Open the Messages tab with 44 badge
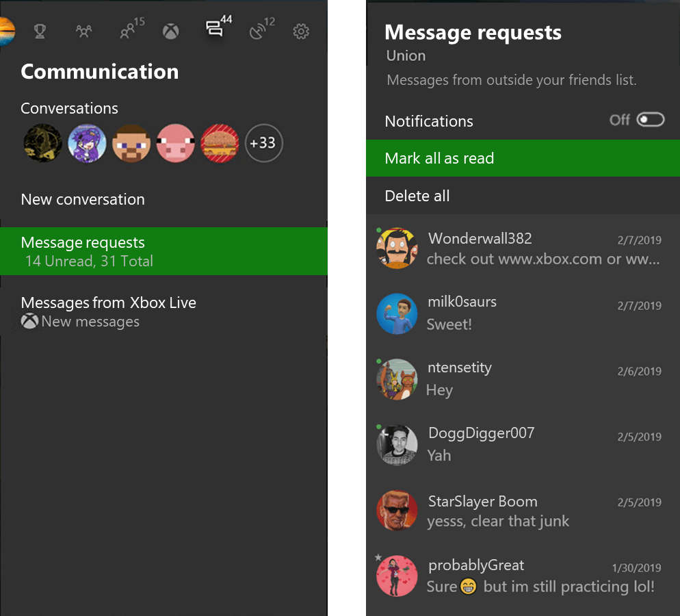680x616 pixels. point(219,27)
